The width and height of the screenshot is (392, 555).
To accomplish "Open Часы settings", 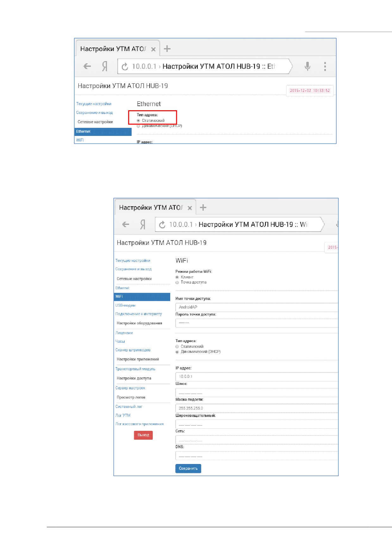I will point(120,341).
